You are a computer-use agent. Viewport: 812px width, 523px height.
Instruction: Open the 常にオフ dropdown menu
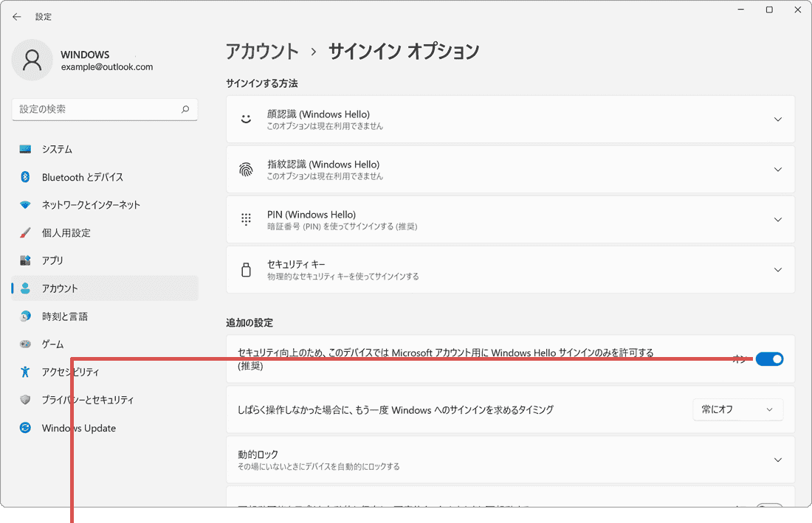(x=737, y=409)
